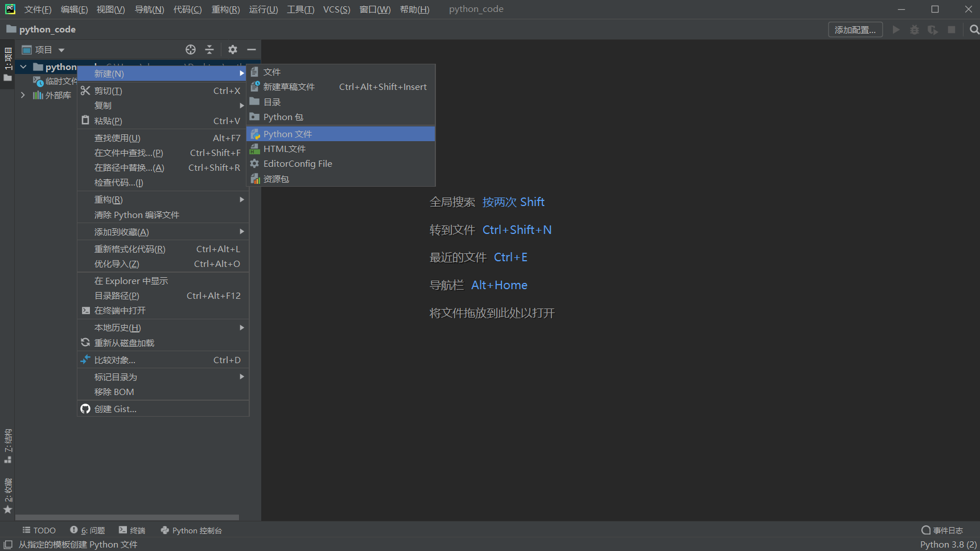Open the 终端 terminal tool window
The width and height of the screenshot is (980, 551).
click(x=132, y=531)
